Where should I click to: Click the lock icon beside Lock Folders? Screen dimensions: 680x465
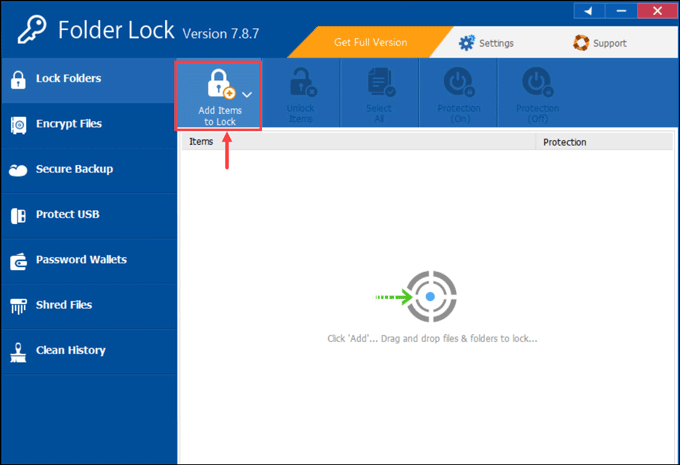18,79
